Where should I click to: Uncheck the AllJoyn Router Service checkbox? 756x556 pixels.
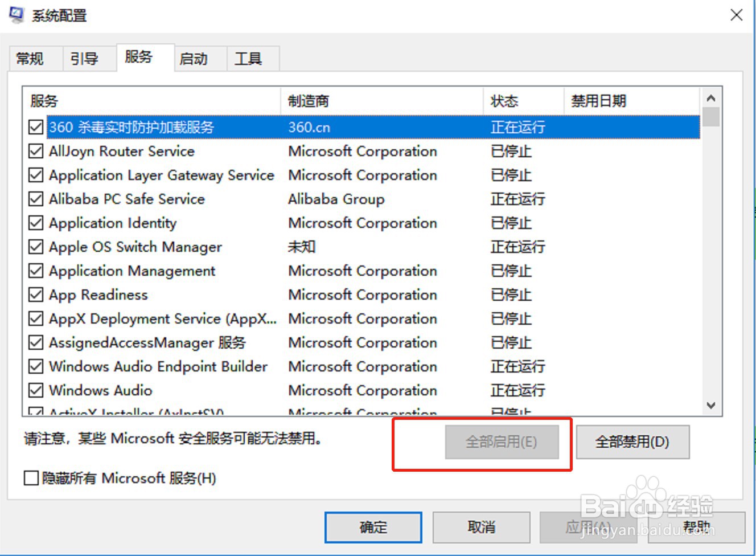tap(35, 151)
